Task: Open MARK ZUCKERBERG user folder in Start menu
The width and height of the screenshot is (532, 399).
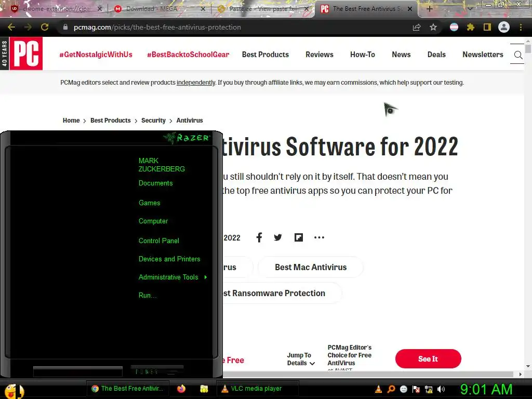Action: point(162,165)
